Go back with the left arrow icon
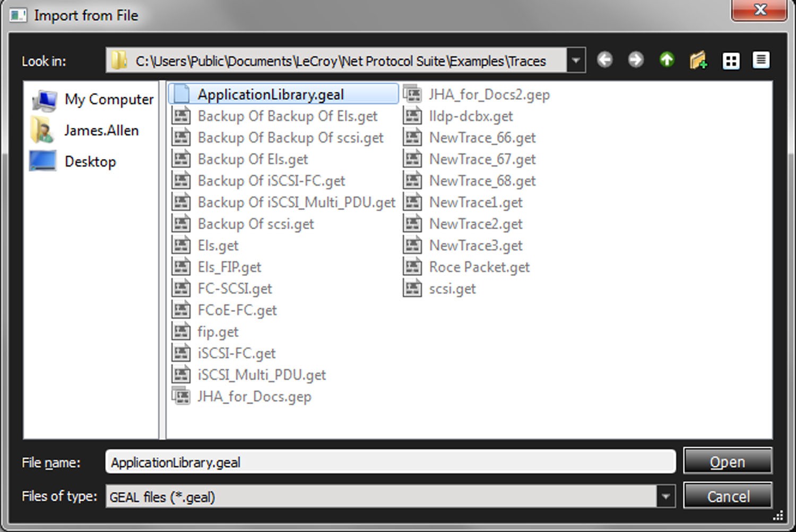The width and height of the screenshot is (796, 532). click(604, 60)
